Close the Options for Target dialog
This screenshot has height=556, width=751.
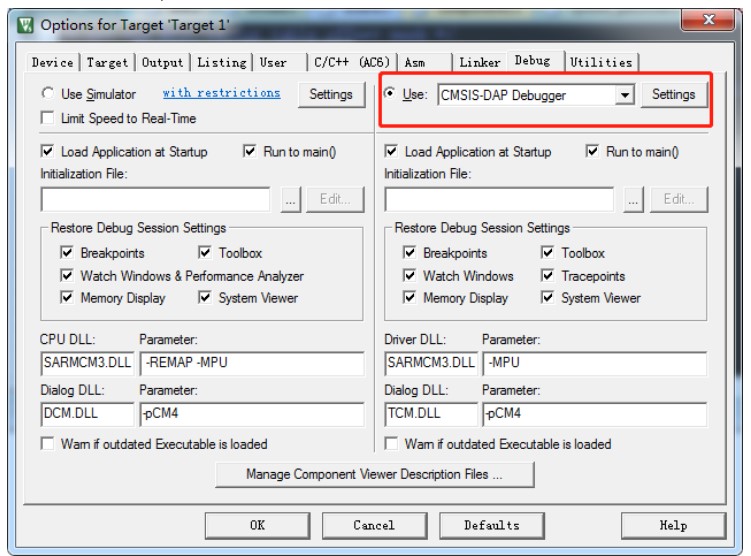707,20
